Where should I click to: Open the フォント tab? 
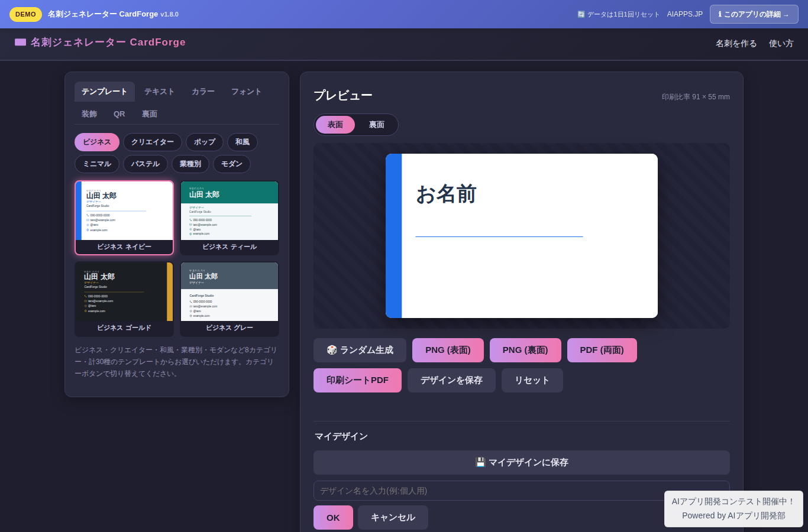[246, 92]
